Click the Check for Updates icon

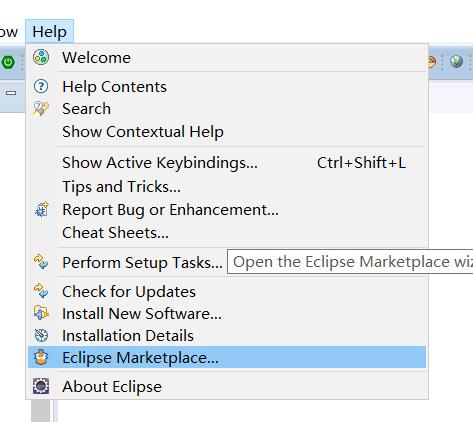[x=41, y=291]
